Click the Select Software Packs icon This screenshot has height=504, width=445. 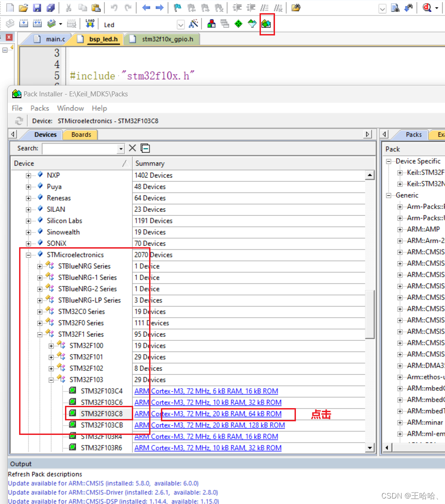click(x=252, y=24)
